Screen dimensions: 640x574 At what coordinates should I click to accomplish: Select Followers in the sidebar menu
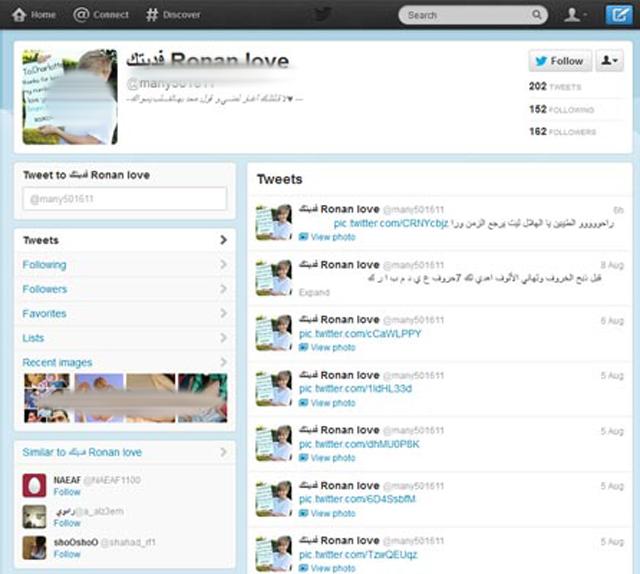tap(45, 289)
